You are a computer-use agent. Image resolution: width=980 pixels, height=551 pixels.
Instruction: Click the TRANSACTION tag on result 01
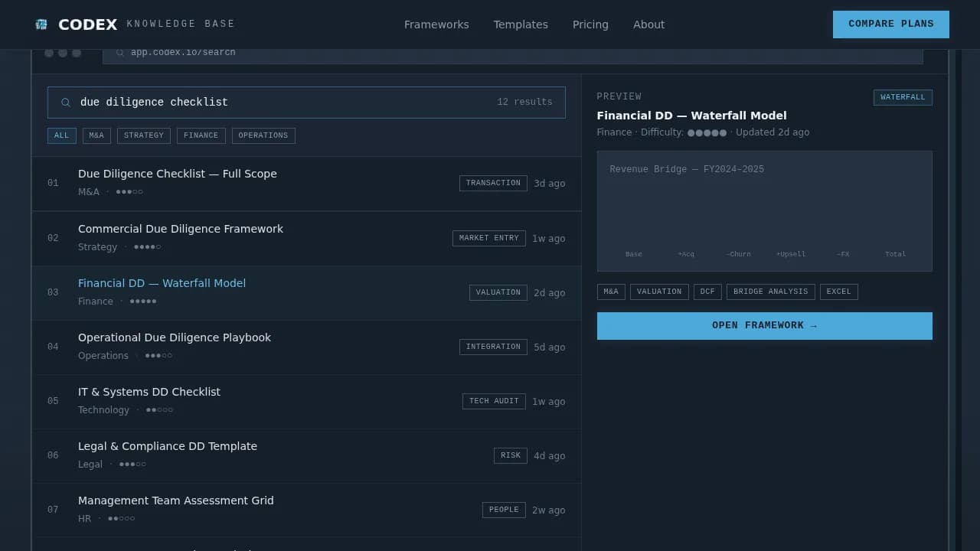coord(493,184)
